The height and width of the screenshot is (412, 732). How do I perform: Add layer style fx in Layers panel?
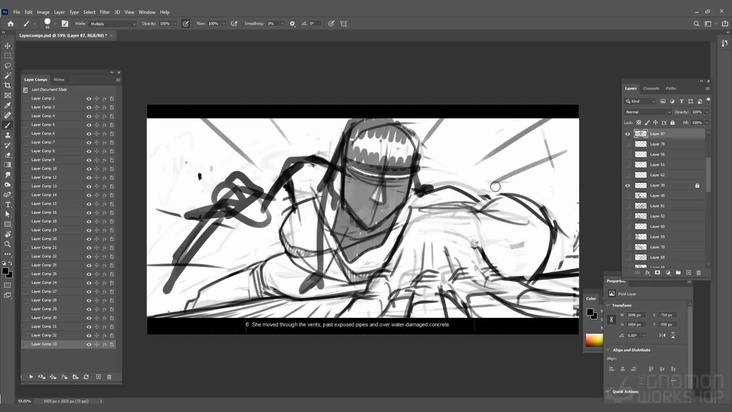point(647,272)
